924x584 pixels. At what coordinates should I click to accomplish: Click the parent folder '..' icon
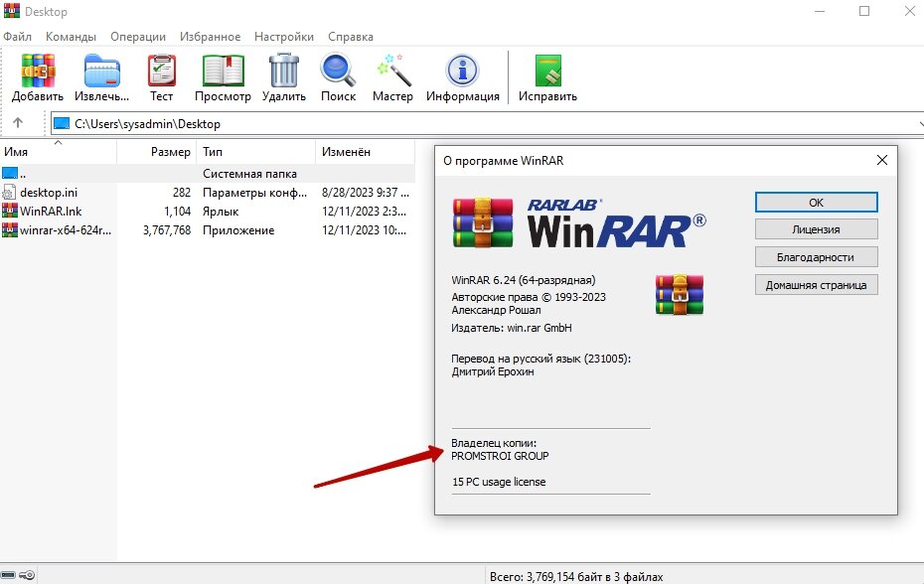(x=10, y=173)
